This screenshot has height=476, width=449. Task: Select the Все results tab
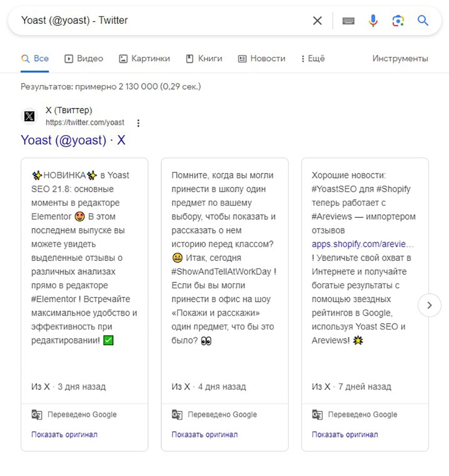35,59
